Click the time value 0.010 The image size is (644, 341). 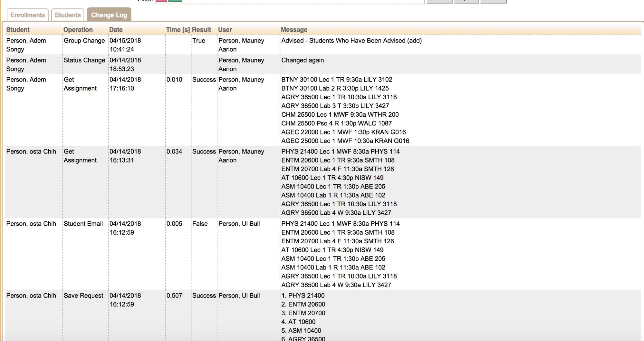[174, 80]
